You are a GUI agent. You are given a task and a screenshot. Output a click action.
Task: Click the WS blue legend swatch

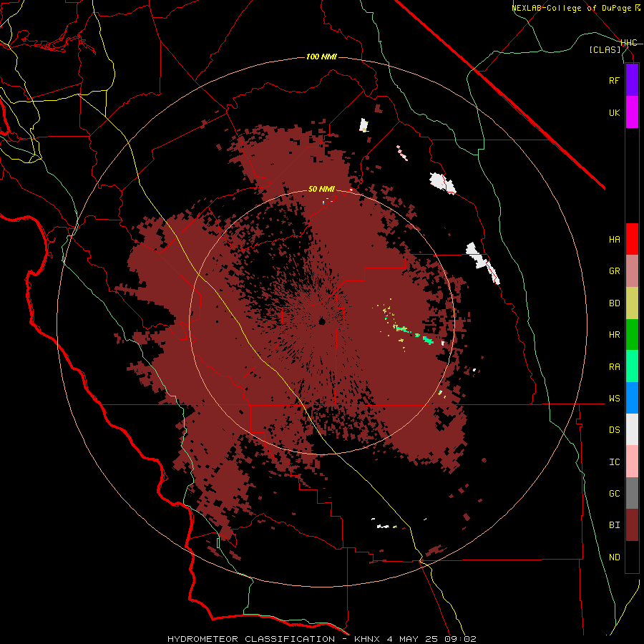point(632,398)
